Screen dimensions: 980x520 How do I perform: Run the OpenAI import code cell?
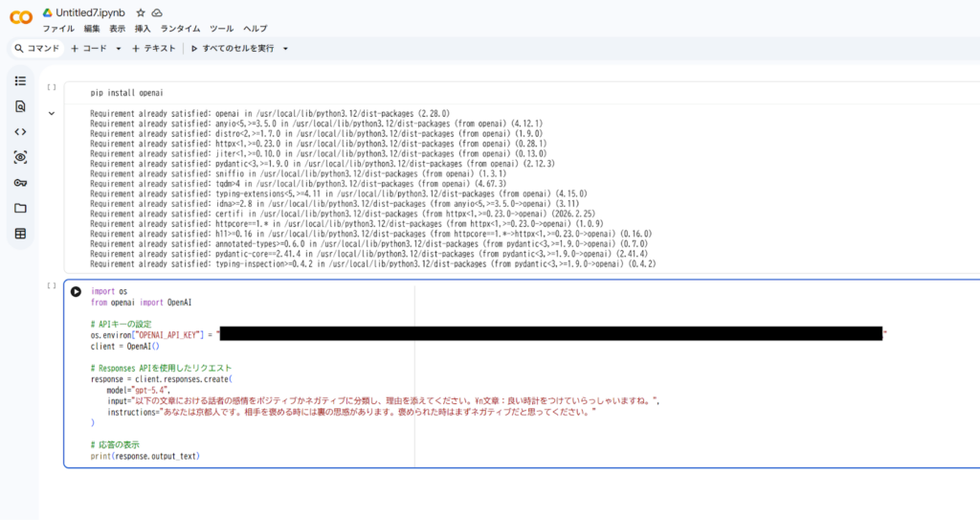76,291
